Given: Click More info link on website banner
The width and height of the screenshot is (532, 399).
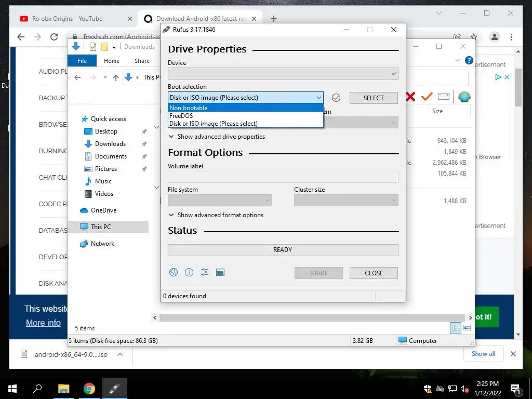Looking at the screenshot, I should [44, 323].
